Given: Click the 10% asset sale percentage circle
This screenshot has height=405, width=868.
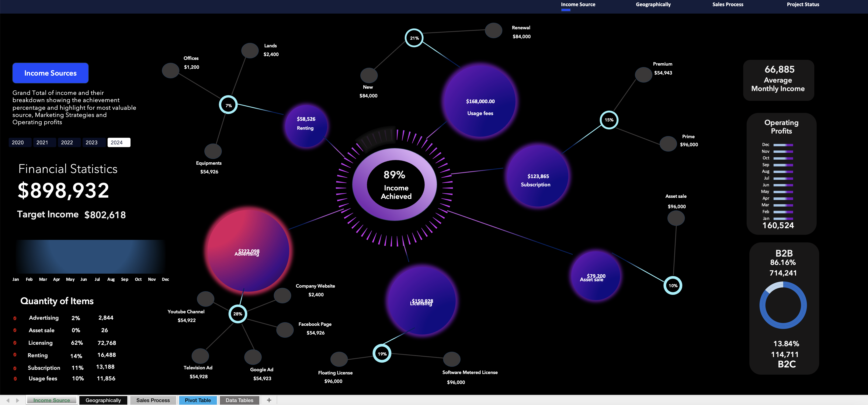Looking at the screenshot, I should pos(673,285).
